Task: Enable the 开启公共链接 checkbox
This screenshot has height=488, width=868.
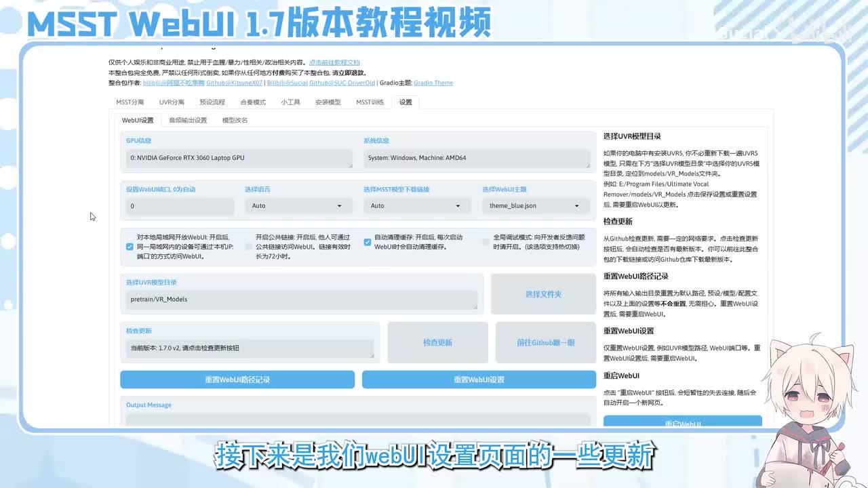Action: click(x=248, y=247)
